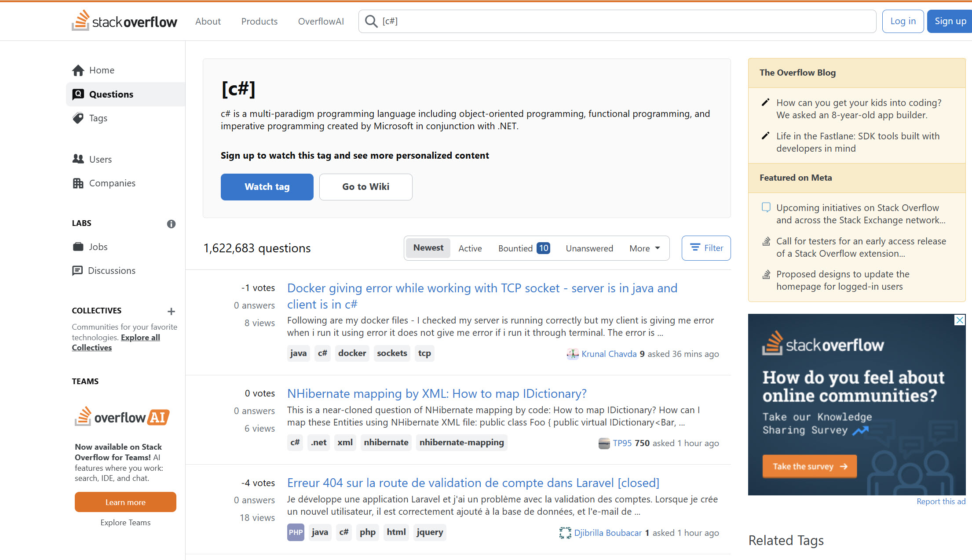Screen dimensions: 972x560
Task: Open the NHibernate mapping by XML question
Action: coord(436,393)
